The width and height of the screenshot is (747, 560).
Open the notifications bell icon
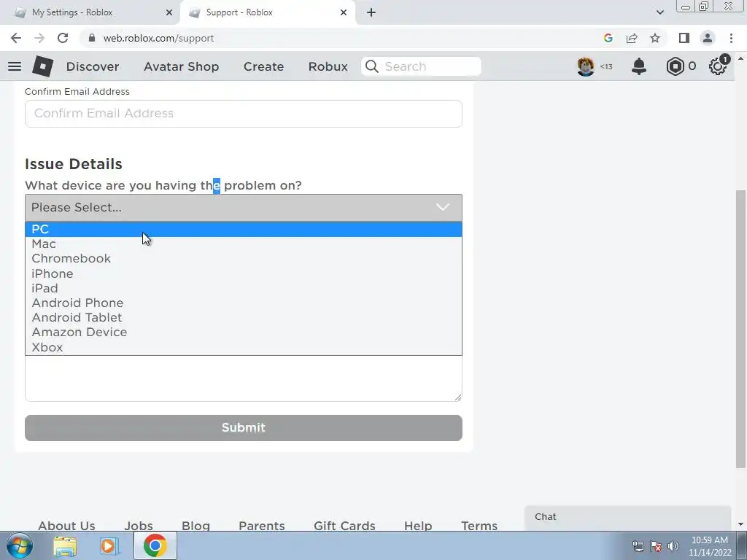tap(639, 66)
